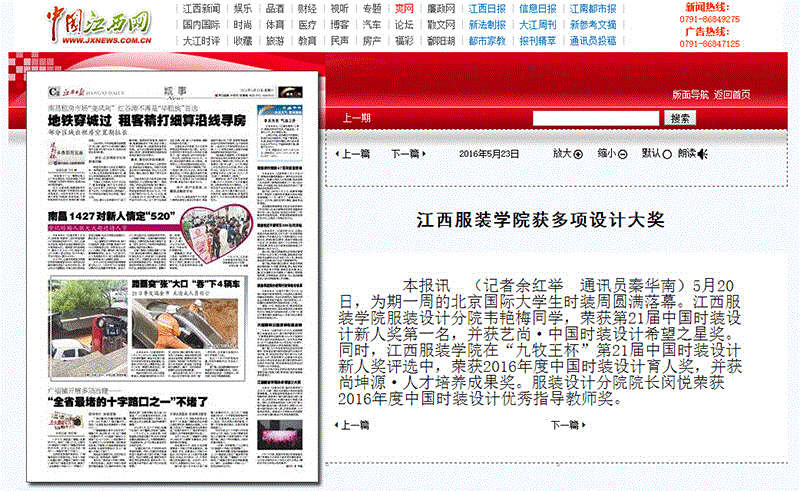The width and height of the screenshot is (800, 491).
Task: Open 江西新闻 in the top navigation
Action: tap(201, 8)
